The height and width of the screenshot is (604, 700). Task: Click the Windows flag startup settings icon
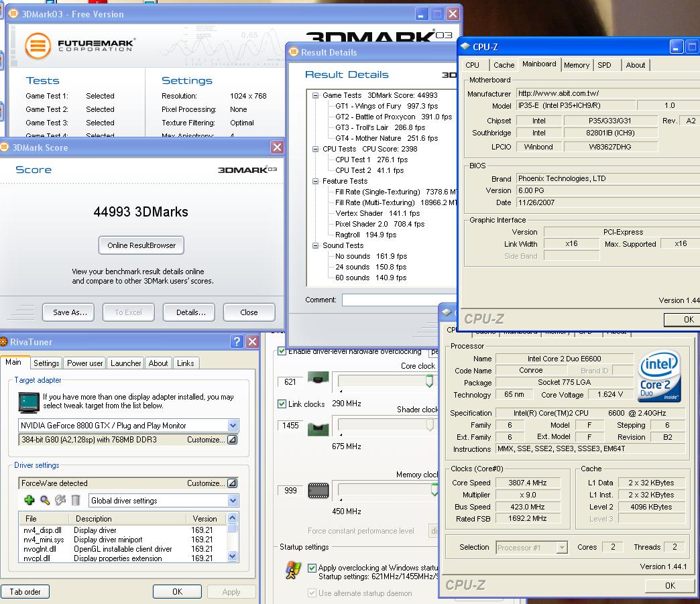tap(293, 570)
